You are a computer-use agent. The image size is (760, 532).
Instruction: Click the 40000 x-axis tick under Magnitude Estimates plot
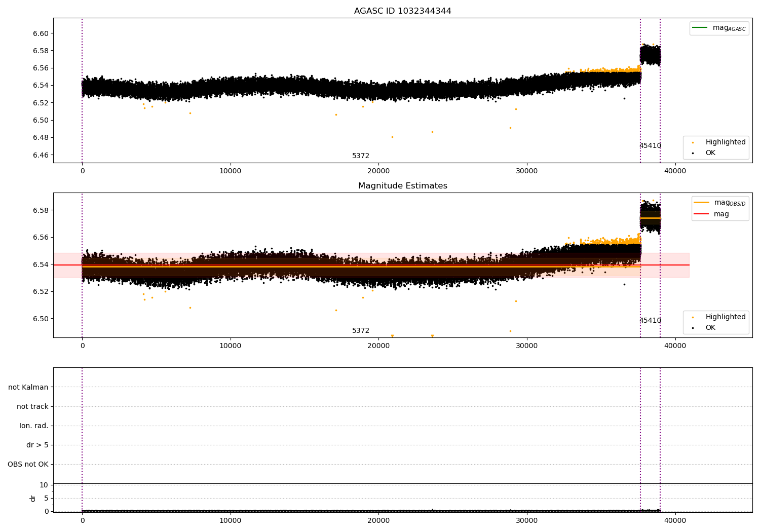pos(675,346)
